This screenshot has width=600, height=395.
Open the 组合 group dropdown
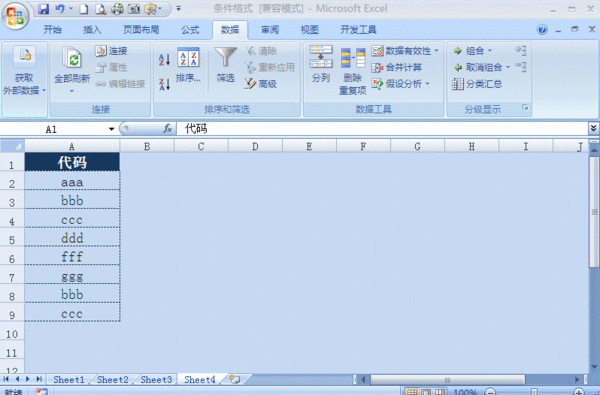(x=473, y=51)
